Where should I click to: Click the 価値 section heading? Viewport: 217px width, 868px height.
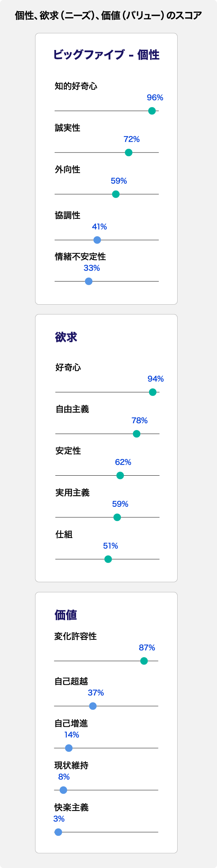point(66,615)
